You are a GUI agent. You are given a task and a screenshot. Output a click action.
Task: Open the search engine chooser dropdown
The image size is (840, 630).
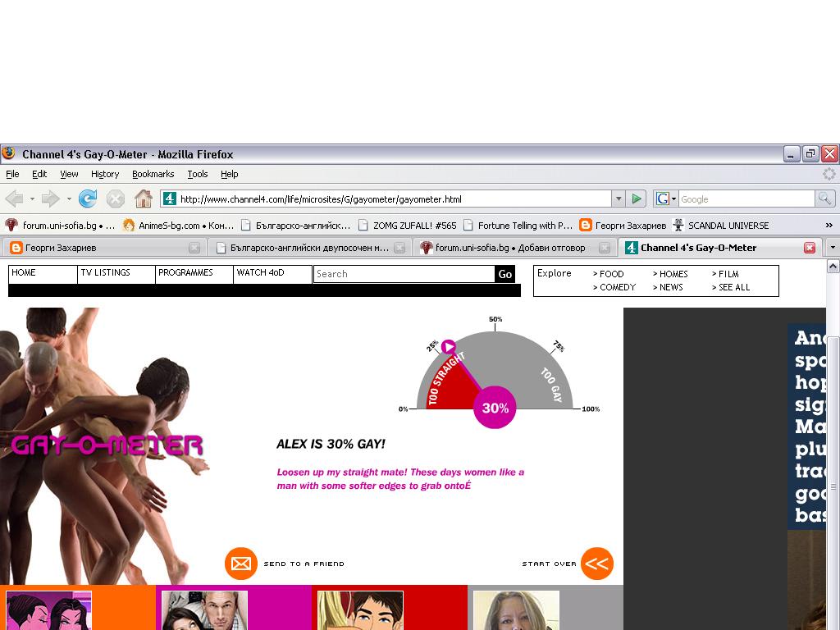[665, 199]
